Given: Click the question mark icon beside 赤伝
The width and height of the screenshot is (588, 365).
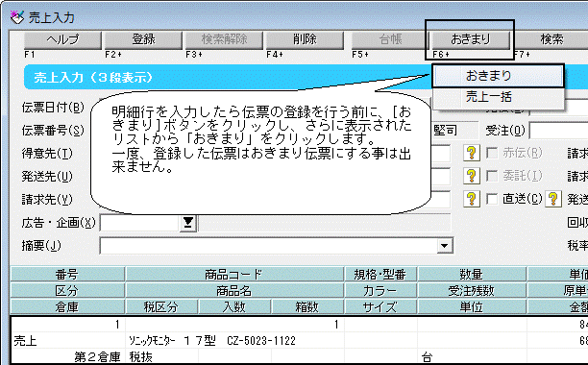Looking at the screenshot, I should [x=472, y=153].
